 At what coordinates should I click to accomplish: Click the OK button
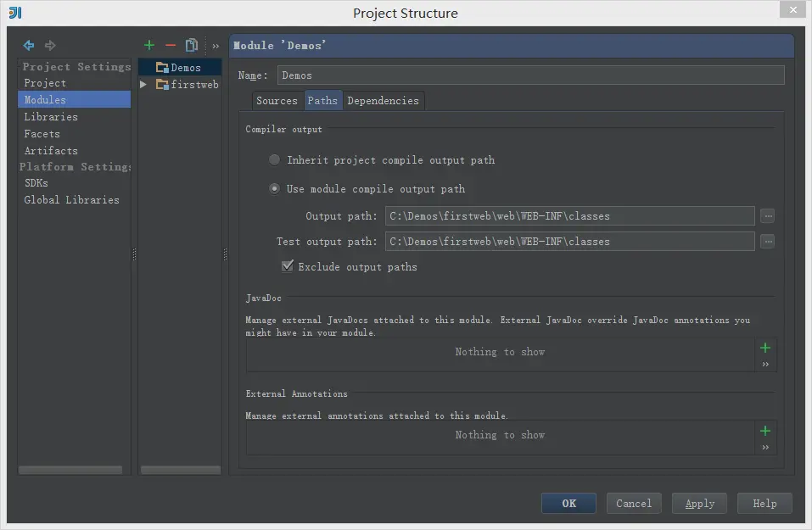(568, 503)
